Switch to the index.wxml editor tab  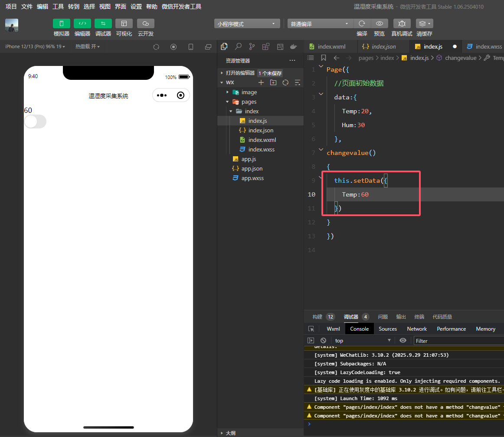tap(331, 46)
